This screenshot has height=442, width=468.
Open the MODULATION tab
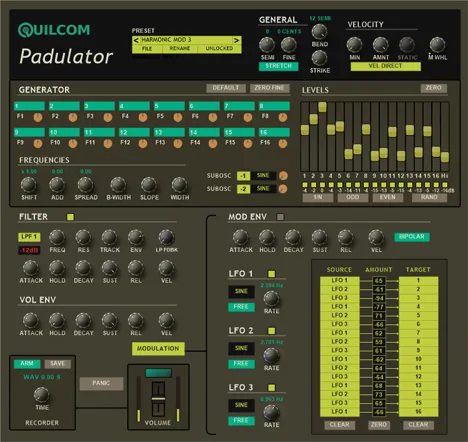[158, 348]
